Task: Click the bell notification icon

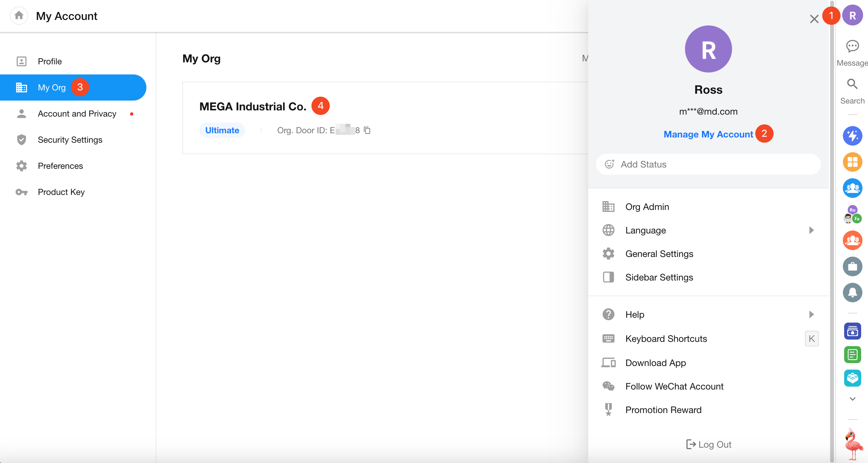Action: [x=852, y=292]
